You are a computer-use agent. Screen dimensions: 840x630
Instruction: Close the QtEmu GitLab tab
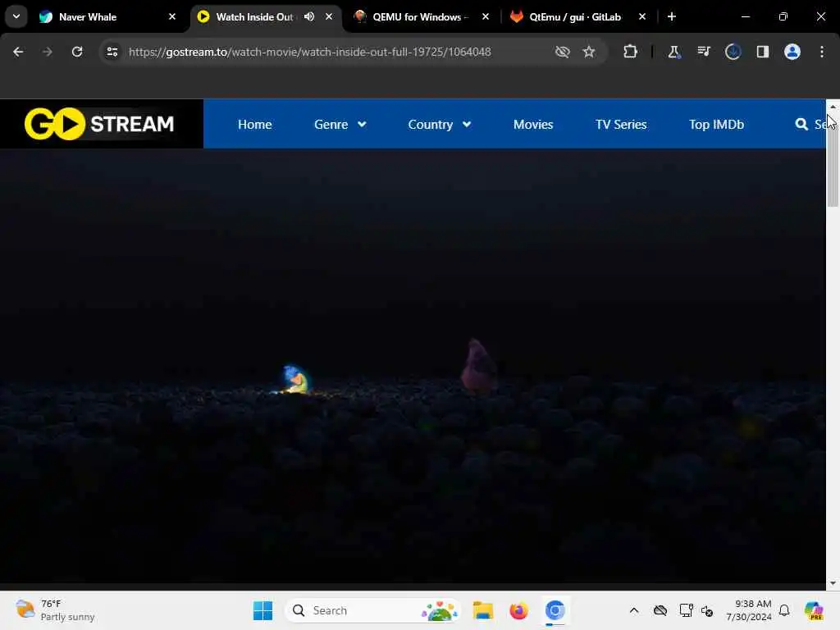coord(641,16)
